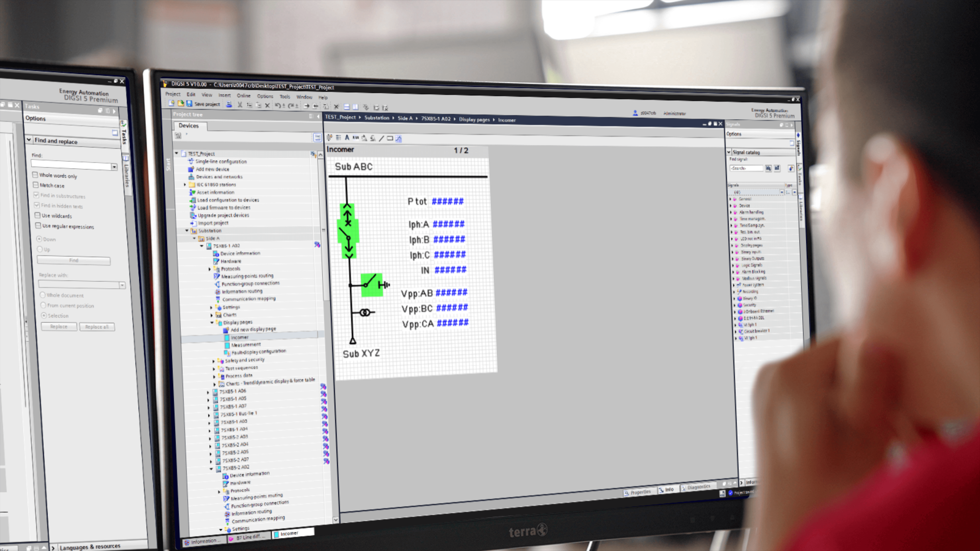Click the grid settings icon in display editor
The height and width of the screenshot is (551, 980).
pyautogui.click(x=338, y=138)
